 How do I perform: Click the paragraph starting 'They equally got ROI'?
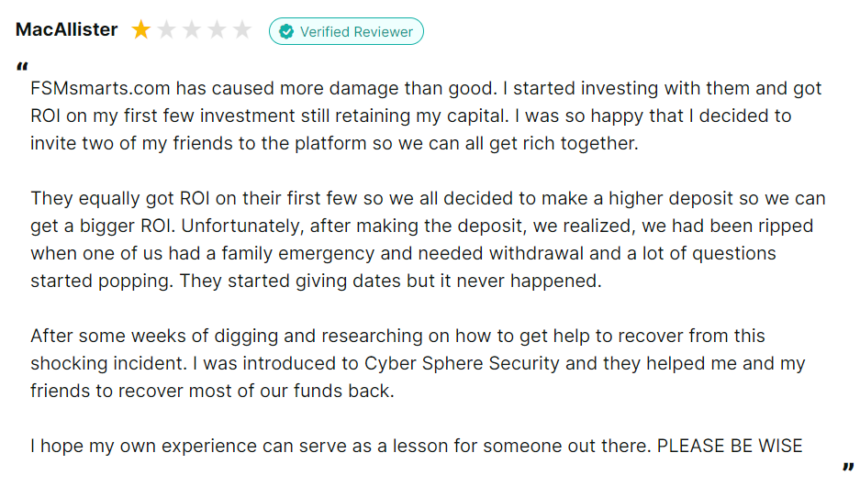click(428, 240)
